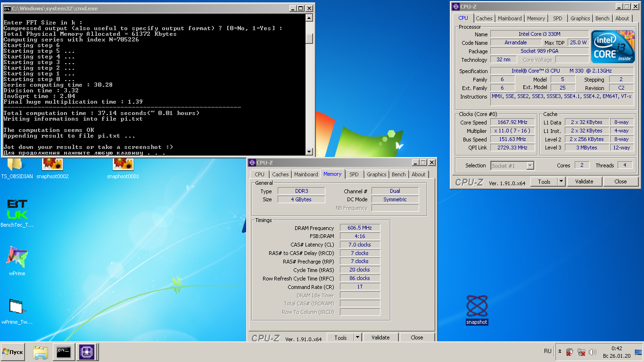Select About tab in the Memory window

pyautogui.click(x=419, y=174)
